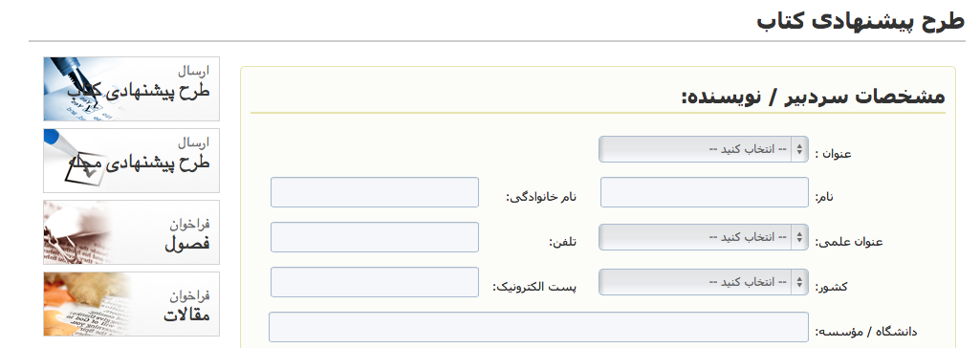
Task: Click the عنوان dropdown arrow stepper
Action: [799, 149]
